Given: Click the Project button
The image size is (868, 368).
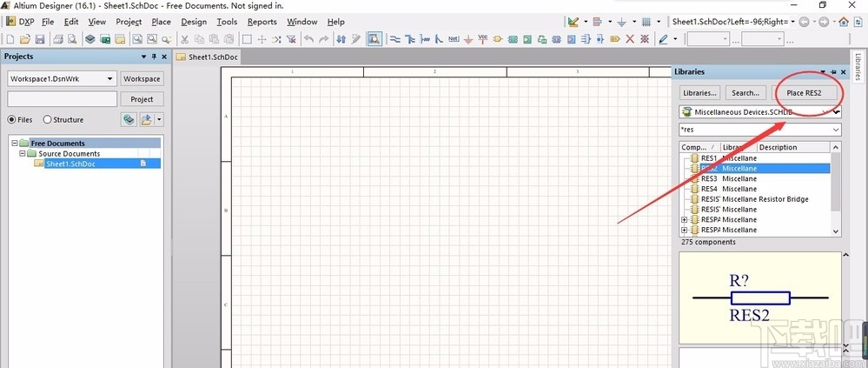Looking at the screenshot, I should (142, 99).
